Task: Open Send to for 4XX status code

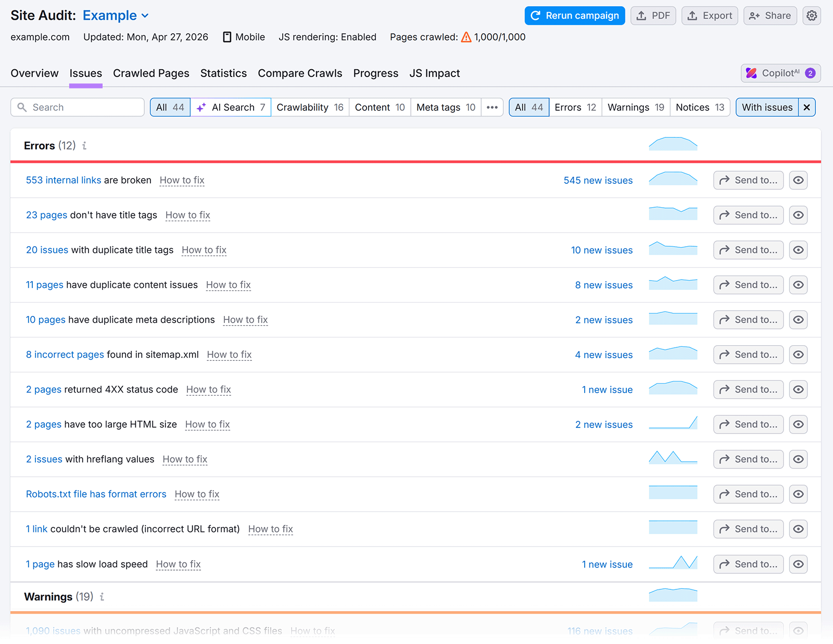Action: (x=748, y=389)
